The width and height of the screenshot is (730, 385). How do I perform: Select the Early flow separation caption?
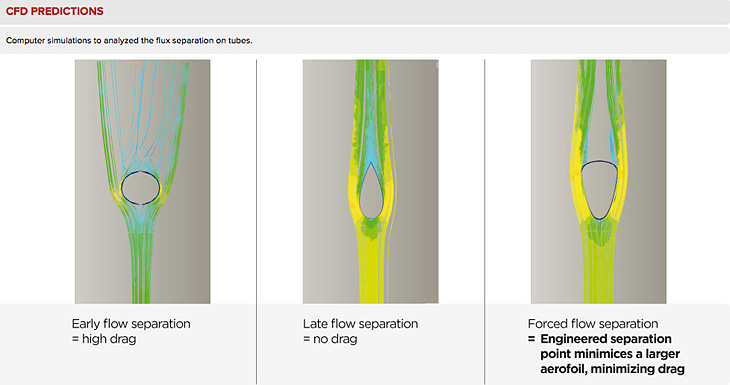tap(131, 324)
